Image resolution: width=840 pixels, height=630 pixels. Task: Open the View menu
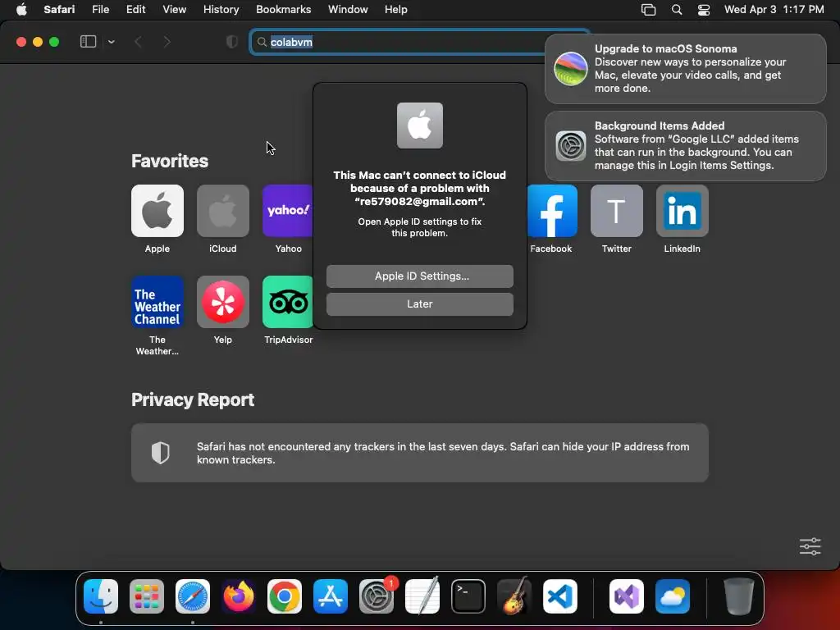(x=174, y=10)
